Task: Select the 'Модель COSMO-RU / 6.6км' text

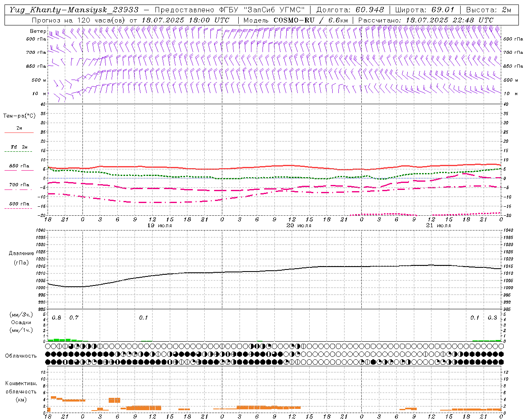Action: tap(296, 20)
